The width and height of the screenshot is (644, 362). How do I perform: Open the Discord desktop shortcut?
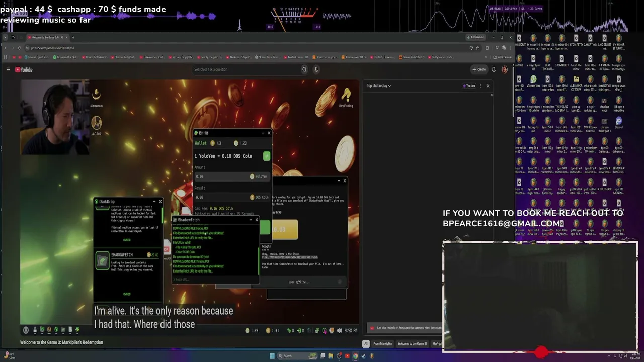619,123
